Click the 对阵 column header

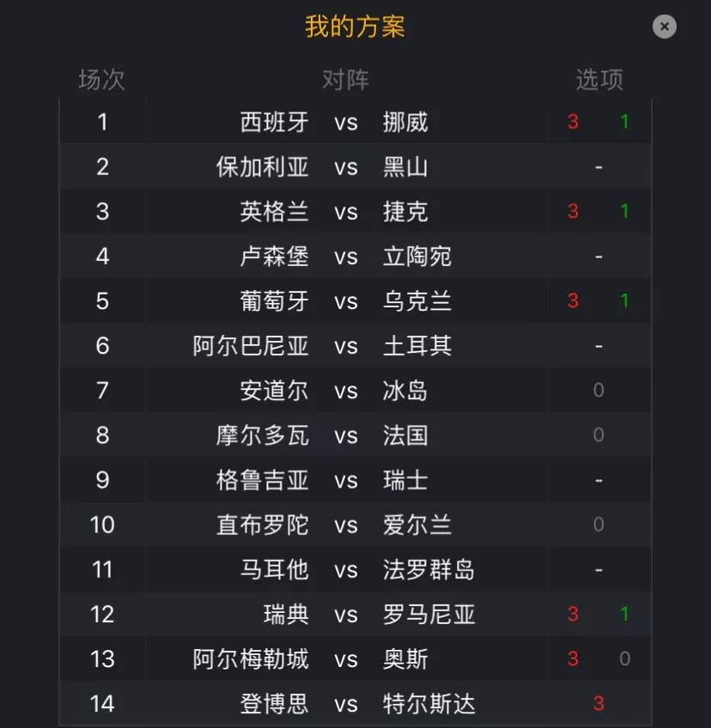pos(345,80)
